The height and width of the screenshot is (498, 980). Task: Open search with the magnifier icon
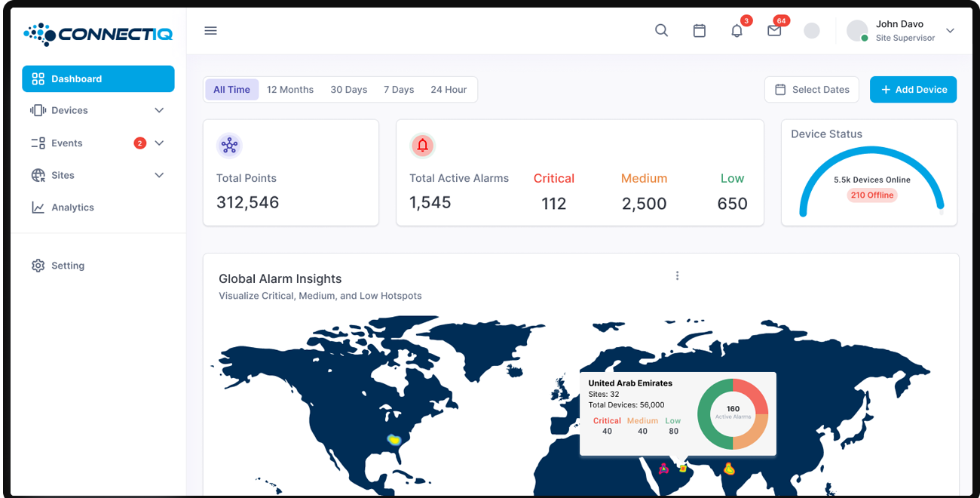pyautogui.click(x=661, y=31)
